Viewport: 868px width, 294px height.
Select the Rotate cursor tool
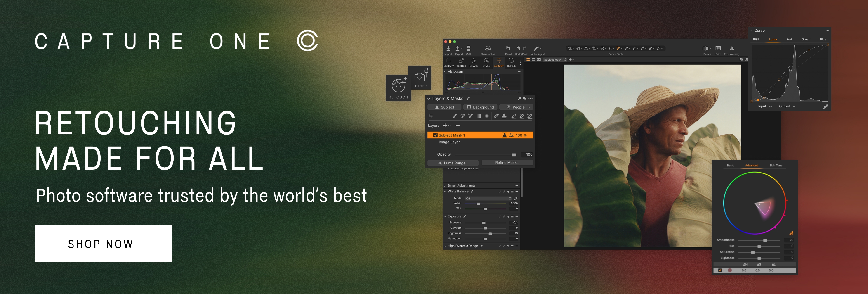602,48
